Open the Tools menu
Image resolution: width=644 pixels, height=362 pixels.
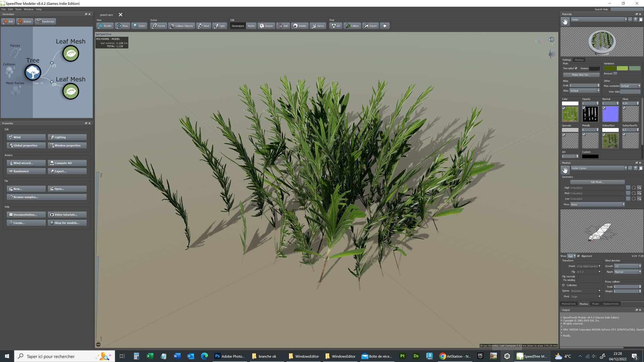point(18,9)
